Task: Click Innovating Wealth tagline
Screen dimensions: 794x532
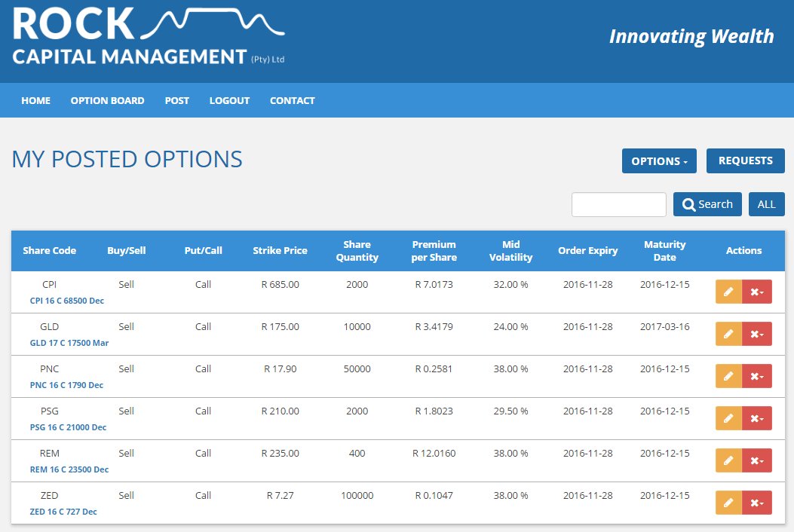Action: tap(691, 36)
